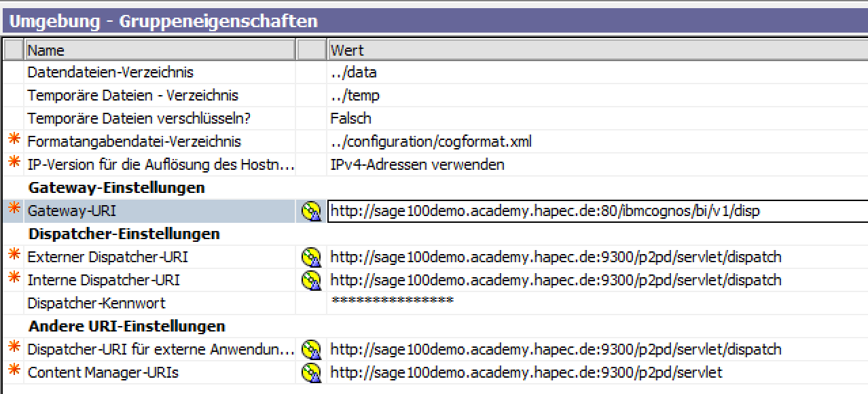The width and height of the screenshot is (868, 394).
Task: Click the ../temp value cell
Action: click(x=355, y=96)
